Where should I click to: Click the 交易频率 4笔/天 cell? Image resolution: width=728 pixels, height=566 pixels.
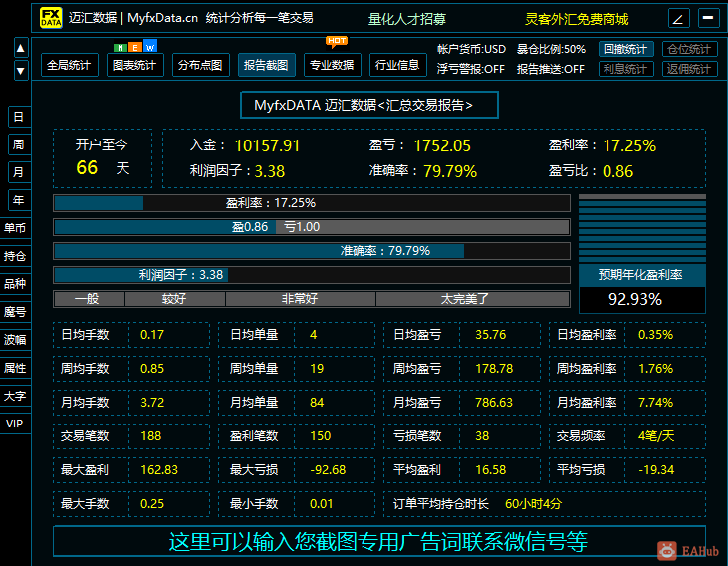627,436
